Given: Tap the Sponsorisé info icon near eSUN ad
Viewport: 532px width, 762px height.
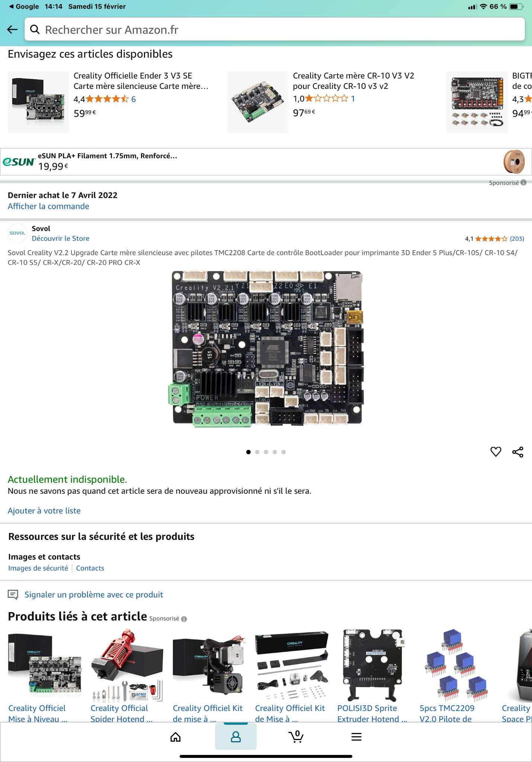Looking at the screenshot, I should pos(523,182).
